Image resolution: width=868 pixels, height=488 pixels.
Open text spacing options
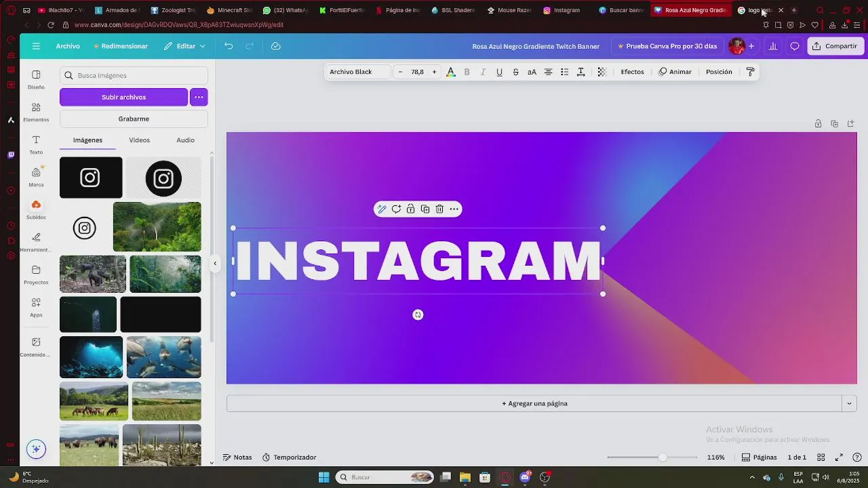[x=580, y=72]
